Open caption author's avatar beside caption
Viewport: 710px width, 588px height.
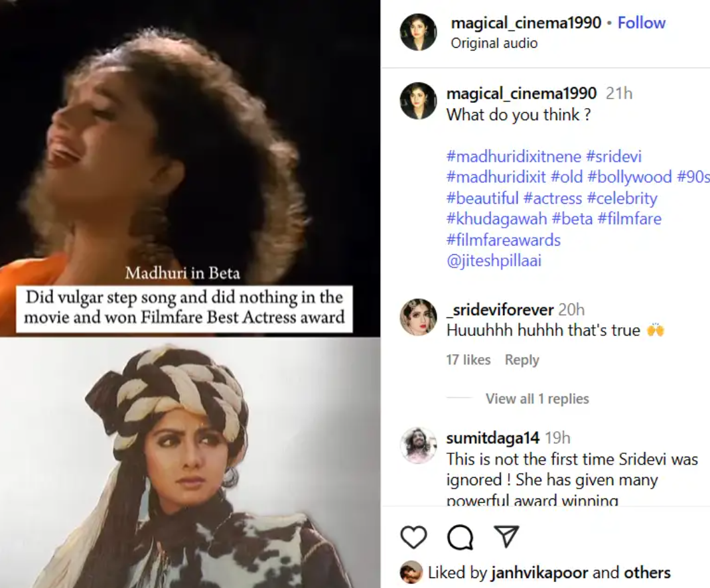(419, 101)
